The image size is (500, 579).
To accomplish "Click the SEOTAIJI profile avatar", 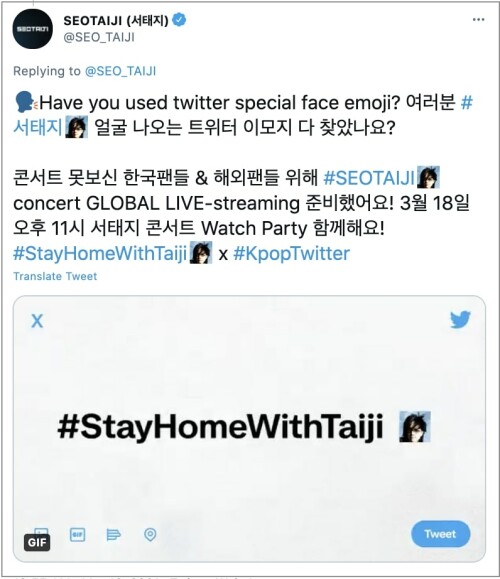I will (32, 29).
